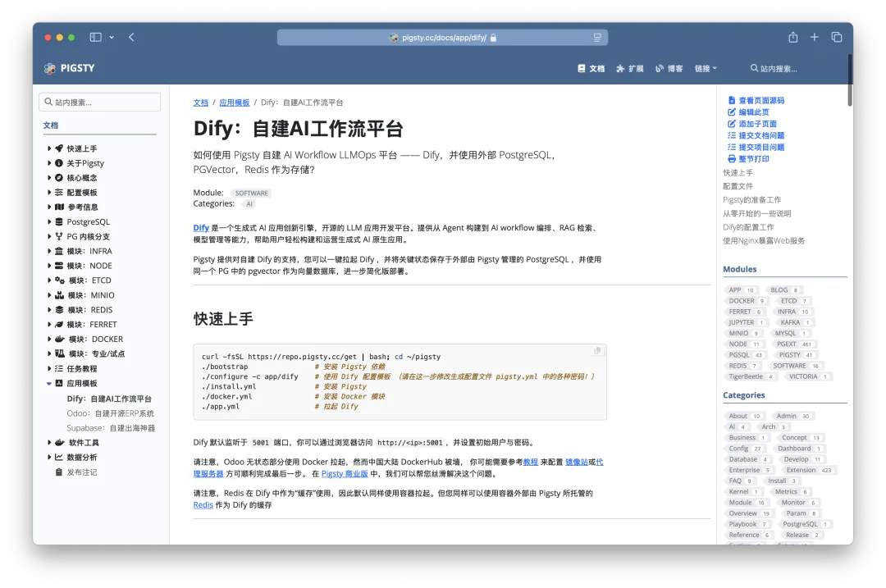Click the whale icon beside 模块: DOCKER
The width and height of the screenshot is (886, 588).
click(59, 339)
